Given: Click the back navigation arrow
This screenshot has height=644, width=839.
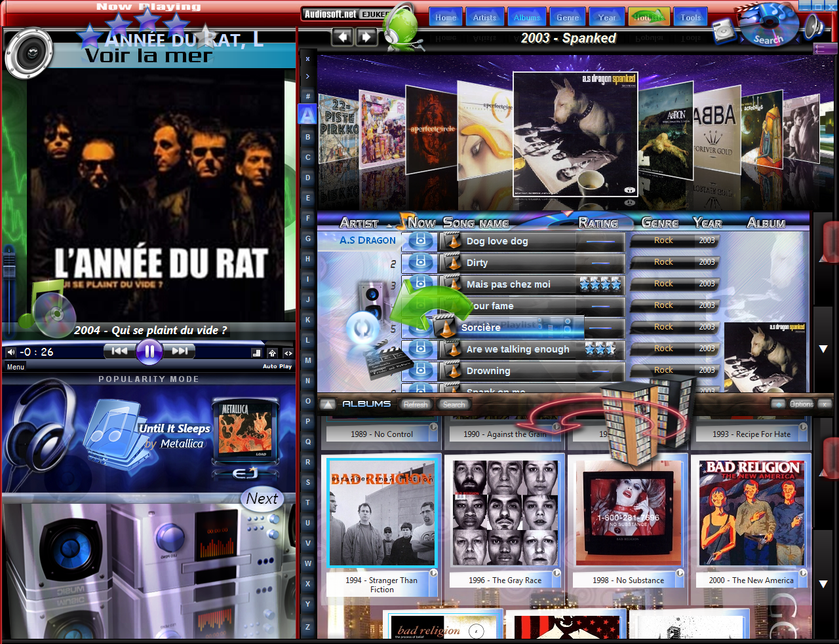Looking at the screenshot, I should 342,37.
